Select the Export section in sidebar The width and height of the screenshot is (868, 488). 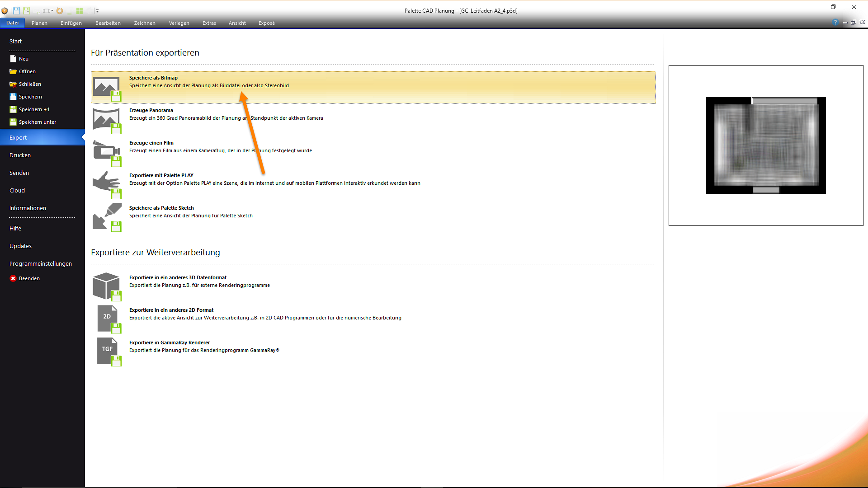pos(42,137)
